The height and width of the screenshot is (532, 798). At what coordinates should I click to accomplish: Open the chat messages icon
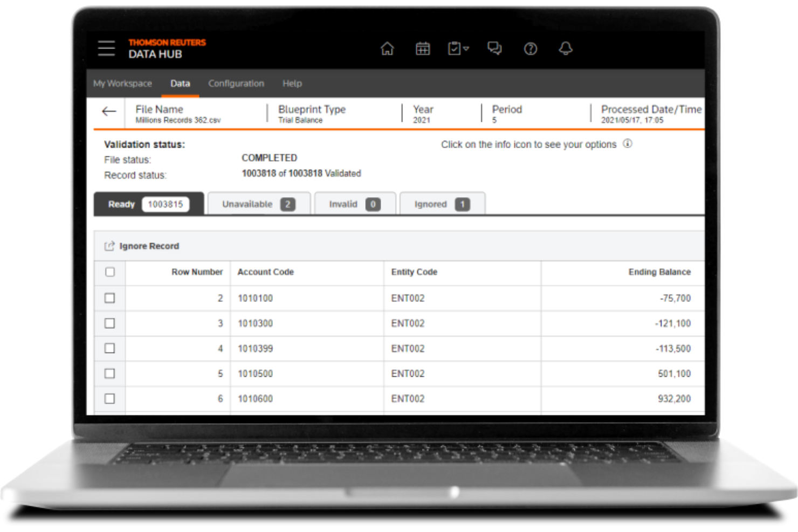tap(494, 49)
